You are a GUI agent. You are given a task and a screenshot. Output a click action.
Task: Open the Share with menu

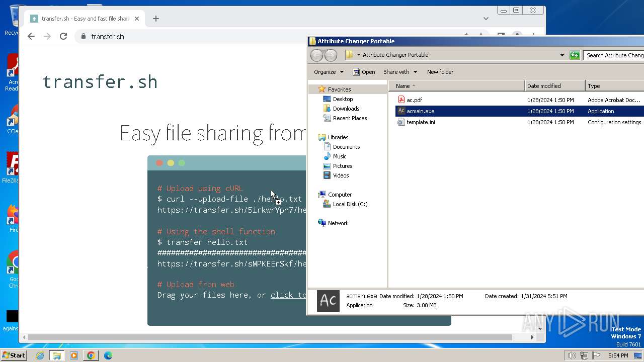400,72
